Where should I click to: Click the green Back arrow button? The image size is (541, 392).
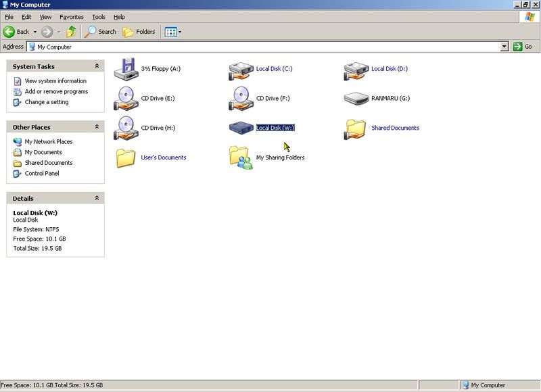pos(9,32)
